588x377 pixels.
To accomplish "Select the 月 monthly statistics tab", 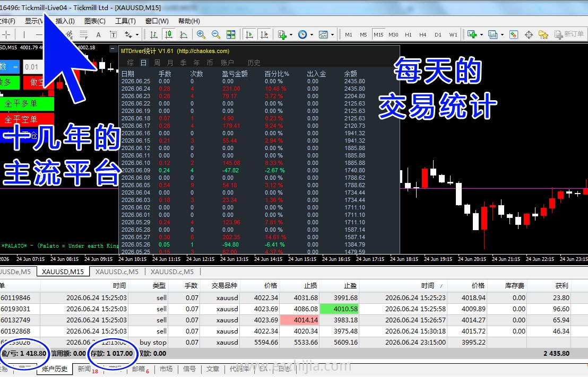I will tap(170, 63).
